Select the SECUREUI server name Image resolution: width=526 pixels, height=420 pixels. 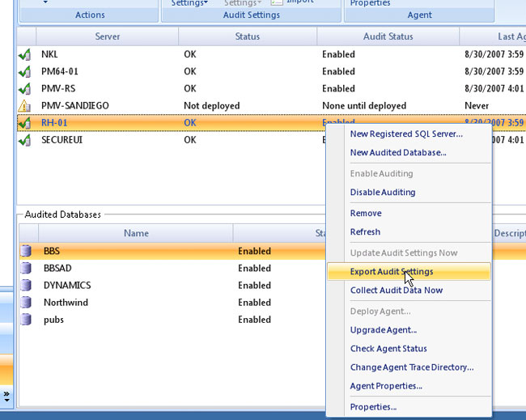click(62, 140)
